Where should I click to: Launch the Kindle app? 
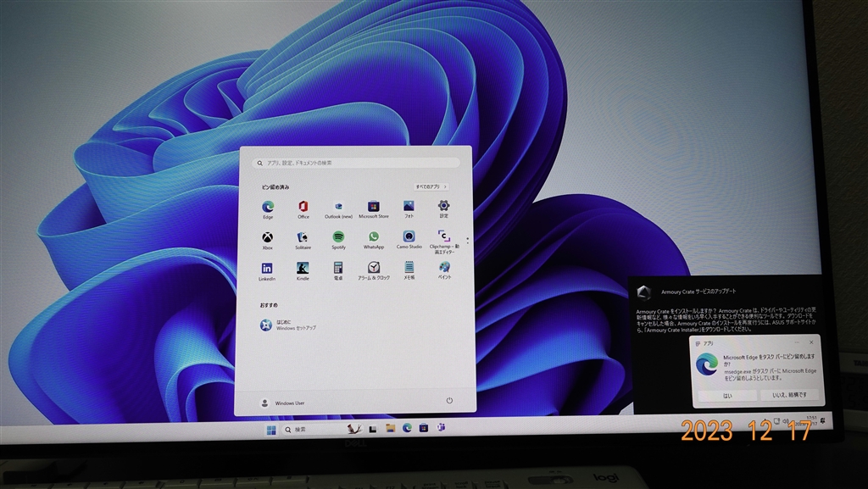point(303,271)
